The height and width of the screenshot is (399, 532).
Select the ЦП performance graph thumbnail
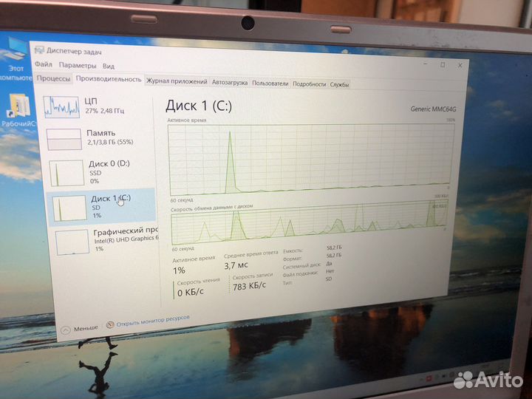[x=62, y=108]
